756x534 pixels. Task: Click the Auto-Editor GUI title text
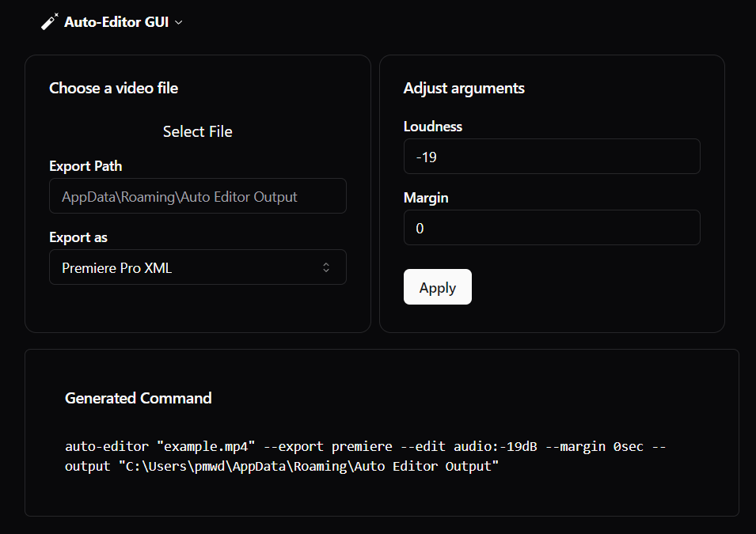(x=116, y=22)
